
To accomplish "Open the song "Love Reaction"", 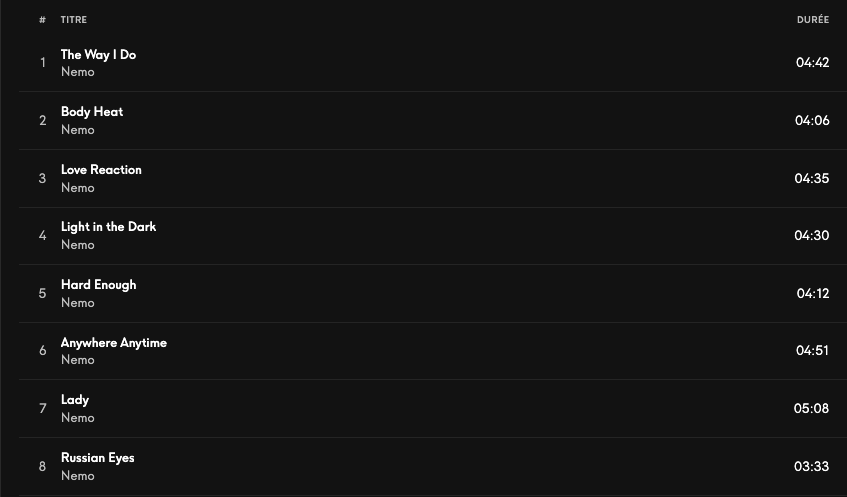I will point(101,170).
